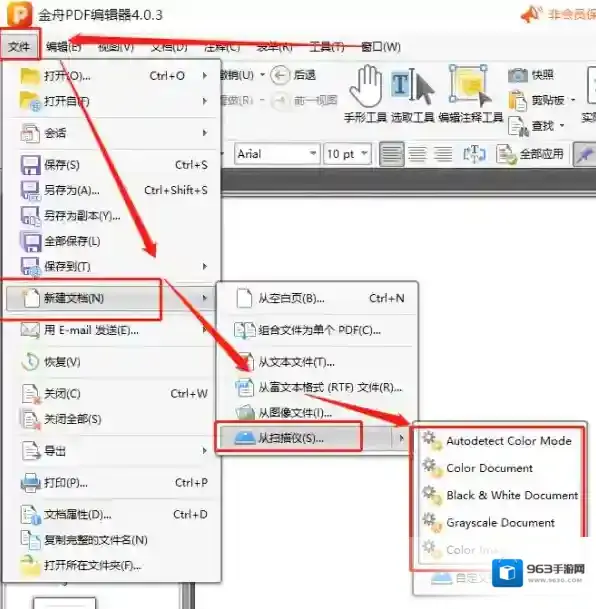
Task: Choose 组合文件为单个 PDF(C)
Action: [x=317, y=330]
